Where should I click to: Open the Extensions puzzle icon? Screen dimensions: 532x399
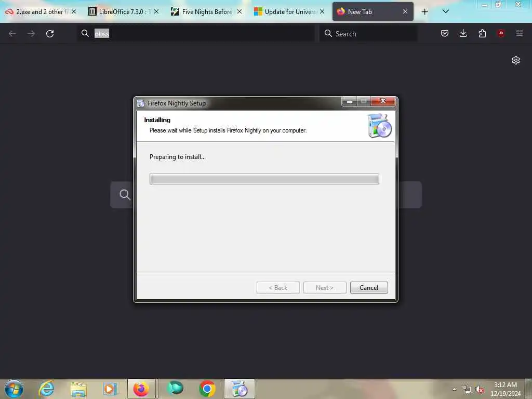[482, 33]
